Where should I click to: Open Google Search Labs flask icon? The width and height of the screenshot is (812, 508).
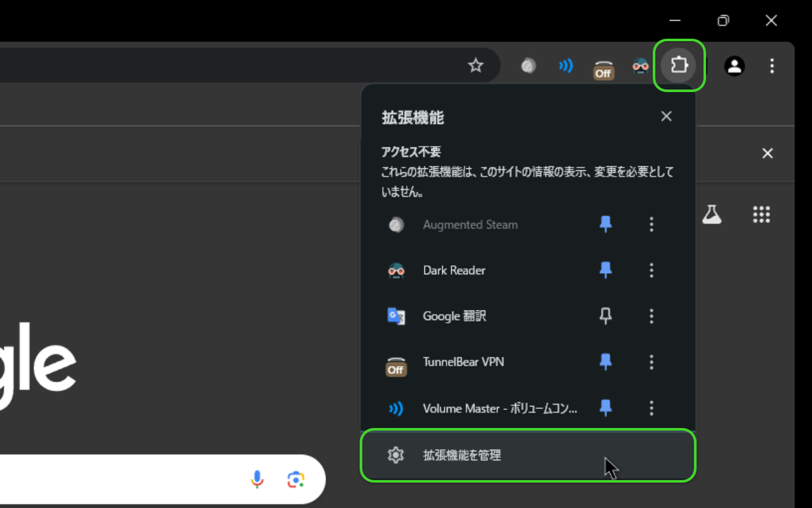[711, 215]
